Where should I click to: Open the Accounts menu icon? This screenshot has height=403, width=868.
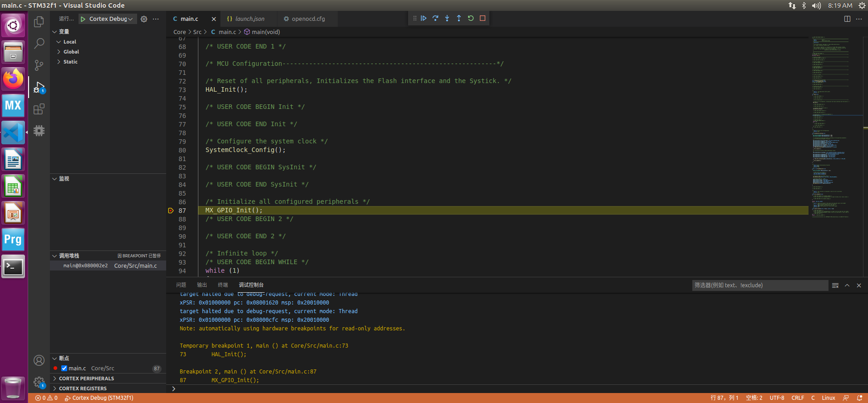39,360
